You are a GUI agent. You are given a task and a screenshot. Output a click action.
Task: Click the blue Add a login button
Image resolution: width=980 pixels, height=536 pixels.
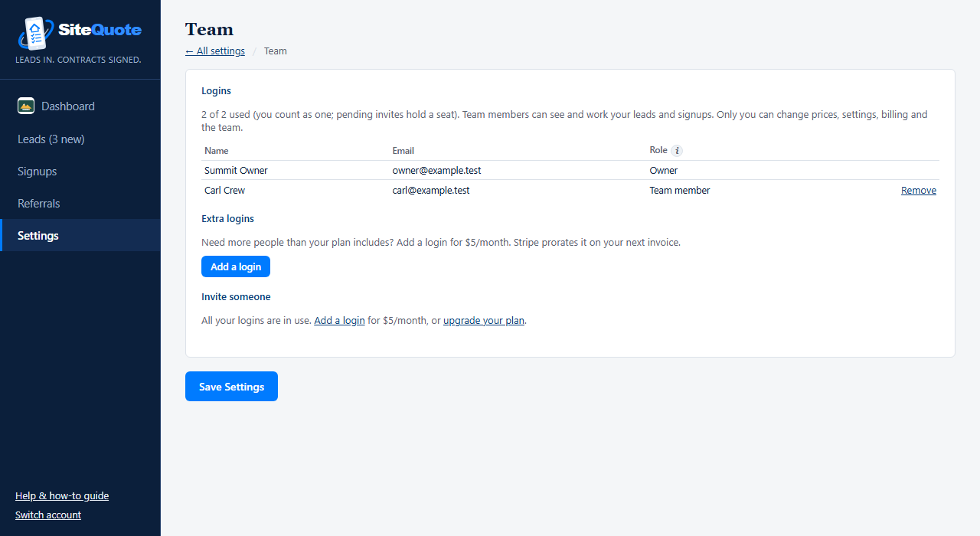pos(236,266)
